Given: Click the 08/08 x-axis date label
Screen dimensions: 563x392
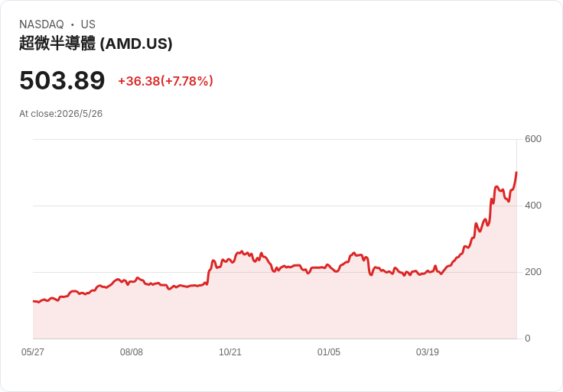Looking at the screenshot, I should coord(132,352).
